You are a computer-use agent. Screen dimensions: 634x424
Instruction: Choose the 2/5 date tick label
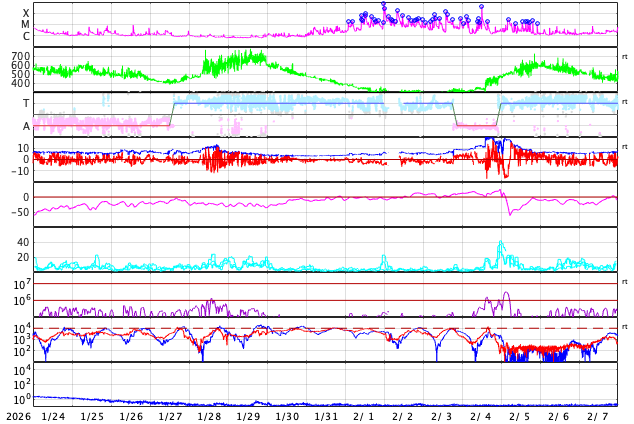[520, 416]
